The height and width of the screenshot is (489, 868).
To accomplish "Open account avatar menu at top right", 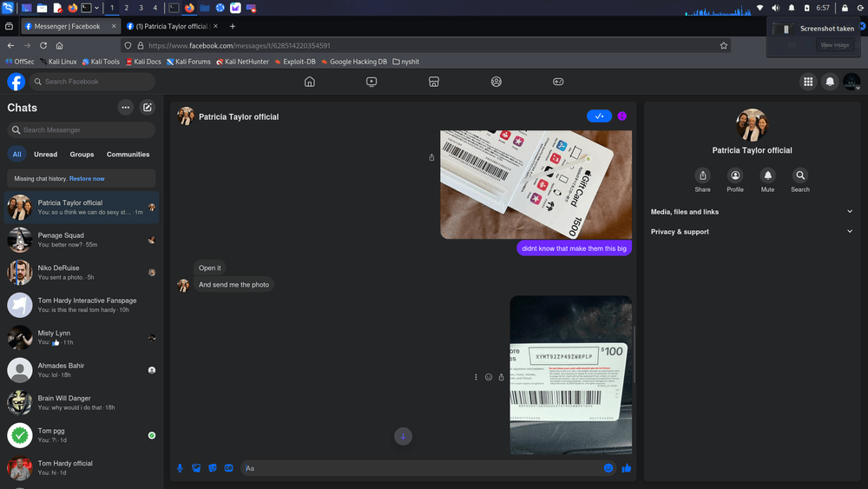I will click(852, 82).
